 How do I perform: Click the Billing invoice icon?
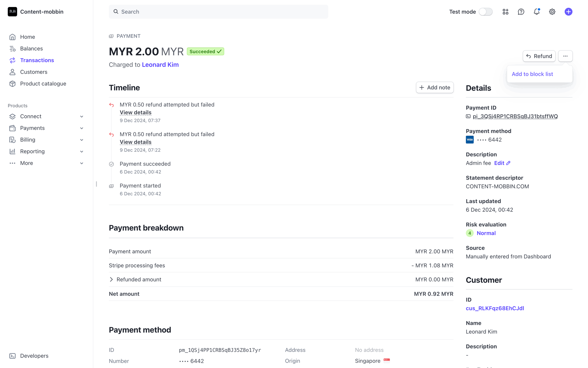[12, 140]
